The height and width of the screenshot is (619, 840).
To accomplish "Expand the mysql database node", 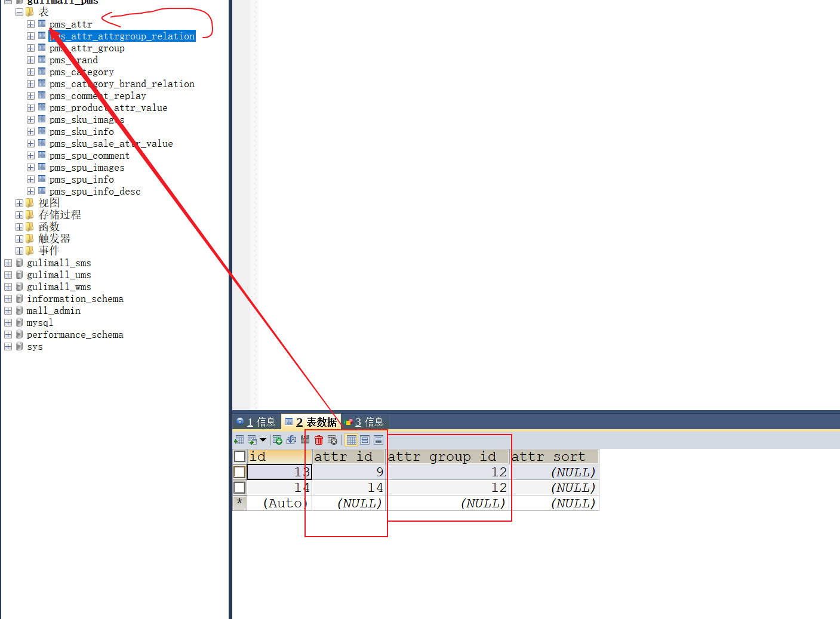I will coord(8,322).
